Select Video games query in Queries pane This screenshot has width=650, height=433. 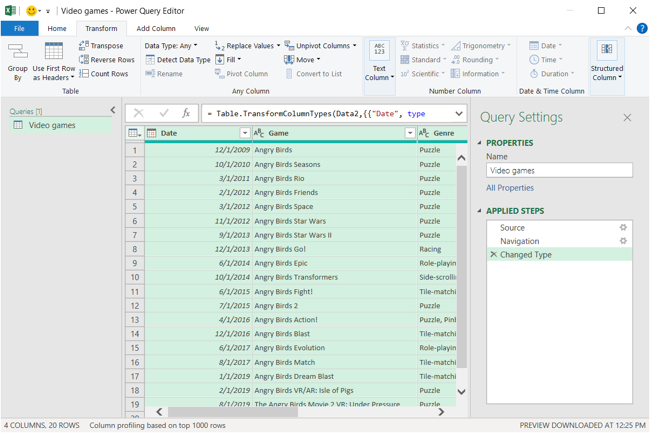click(x=61, y=125)
